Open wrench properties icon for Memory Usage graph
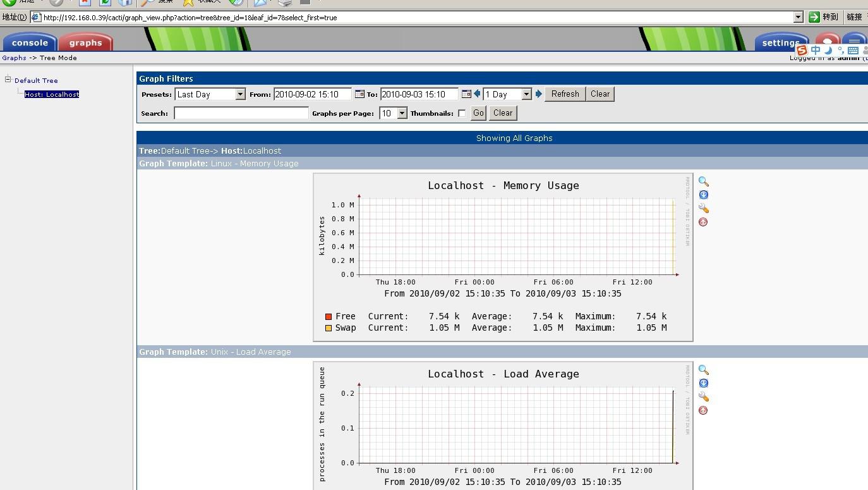The width and height of the screenshot is (868, 490). point(703,209)
